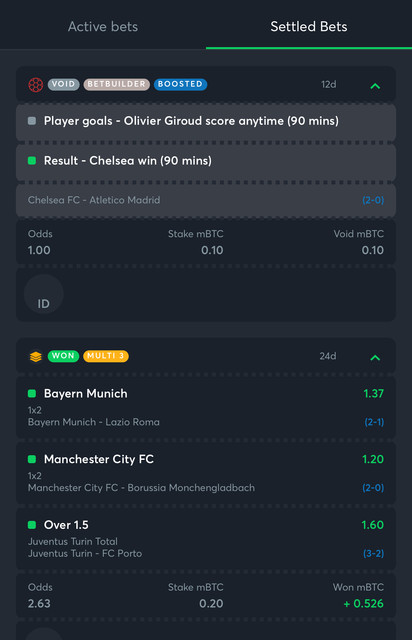Click the blue (3-2) Juventus score
This screenshot has width=412, height=640.
coord(374,553)
